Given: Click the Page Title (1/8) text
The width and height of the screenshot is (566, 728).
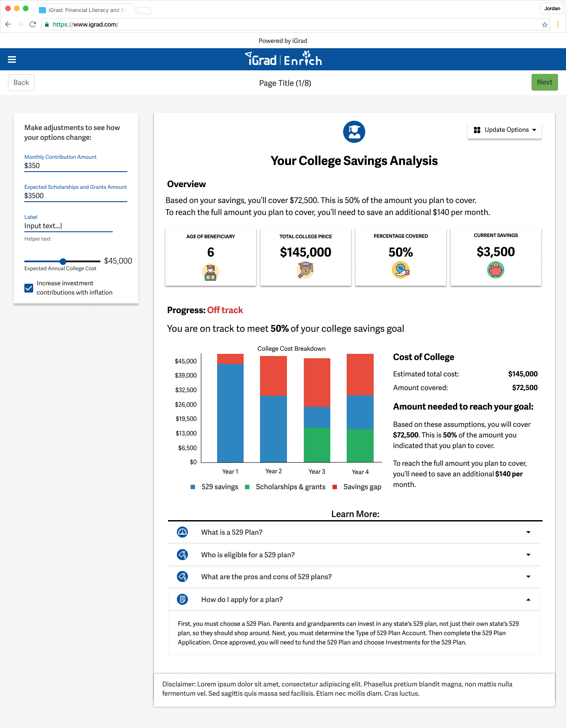Looking at the screenshot, I should [x=285, y=83].
